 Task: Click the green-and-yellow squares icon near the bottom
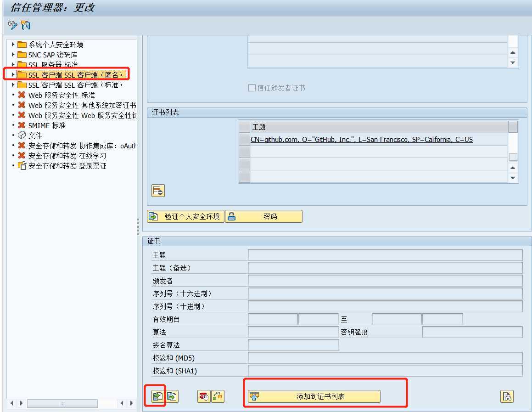click(218, 396)
